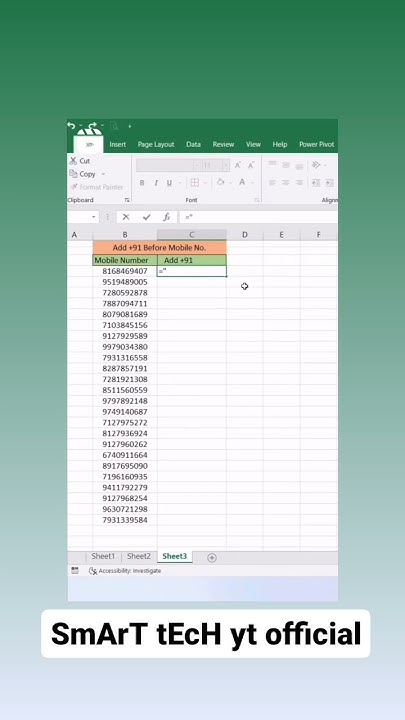405x720 pixels.
Task: Expand the Fill Color dropdown arrow
Action: [x=230, y=183]
